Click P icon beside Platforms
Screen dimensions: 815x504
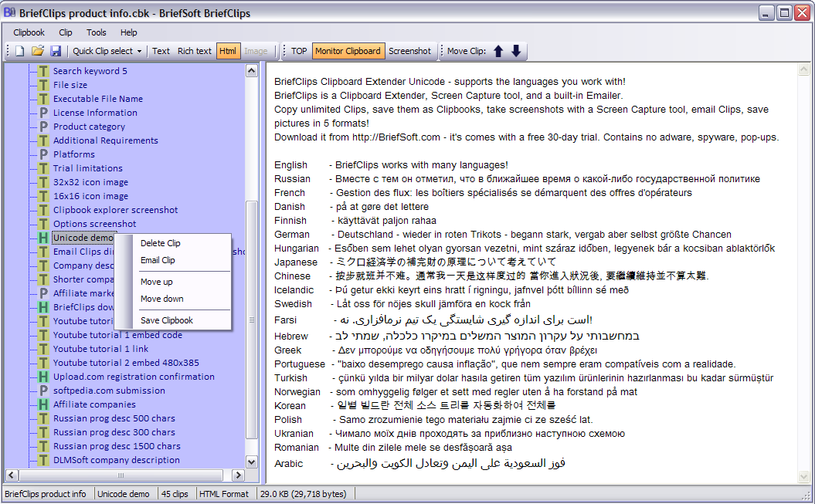pos(44,154)
